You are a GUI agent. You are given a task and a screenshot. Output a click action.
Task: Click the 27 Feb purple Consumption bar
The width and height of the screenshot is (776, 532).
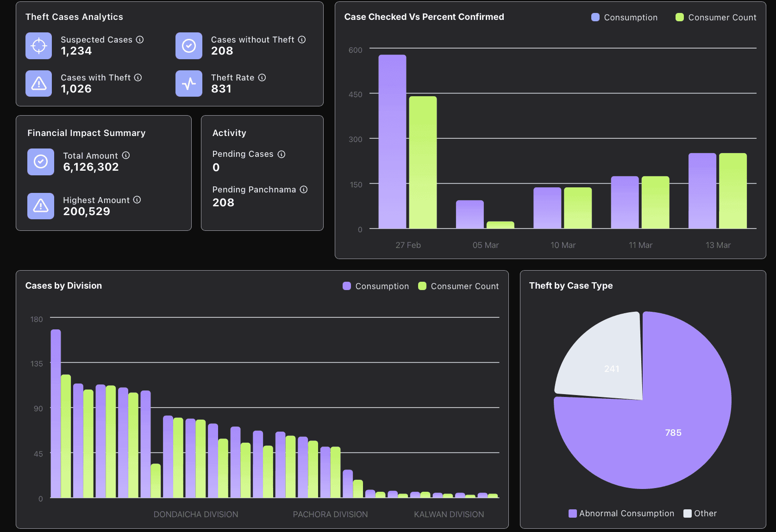tap(392, 142)
